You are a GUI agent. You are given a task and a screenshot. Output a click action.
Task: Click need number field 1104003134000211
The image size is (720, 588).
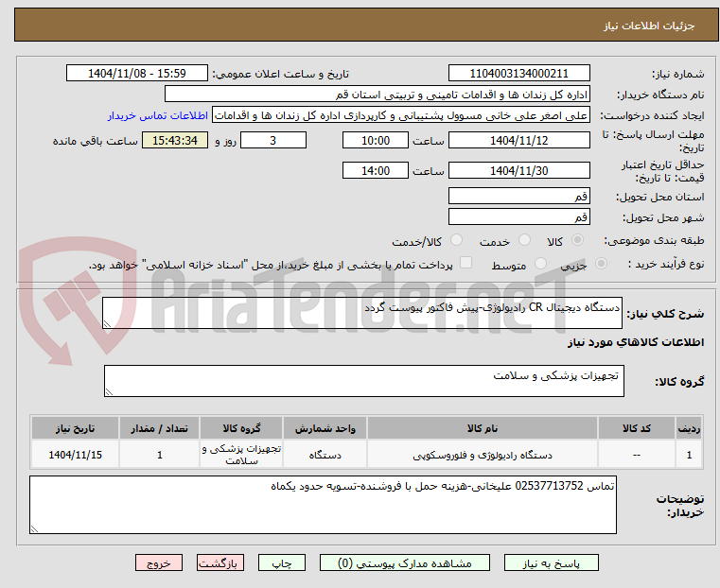tap(518, 74)
